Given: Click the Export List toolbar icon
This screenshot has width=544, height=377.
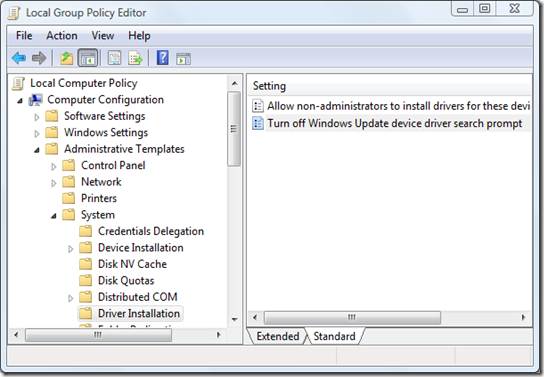Looking at the screenshot, I should [x=135, y=58].
